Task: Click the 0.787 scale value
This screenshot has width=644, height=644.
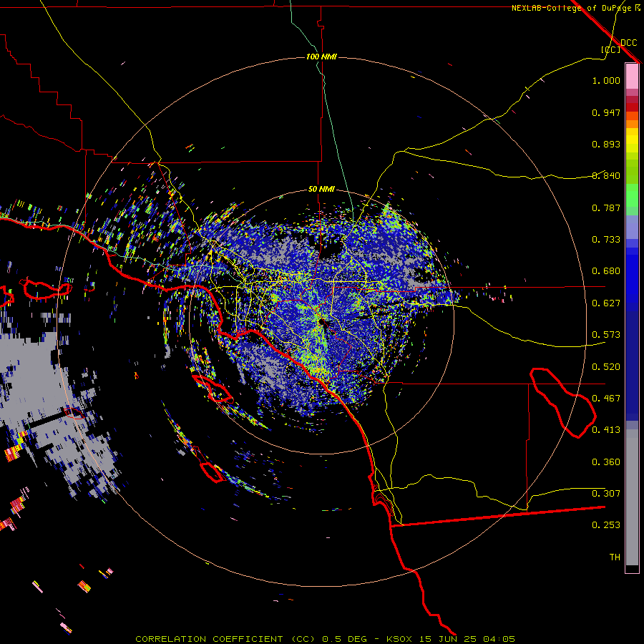Action: coord(606,208)
